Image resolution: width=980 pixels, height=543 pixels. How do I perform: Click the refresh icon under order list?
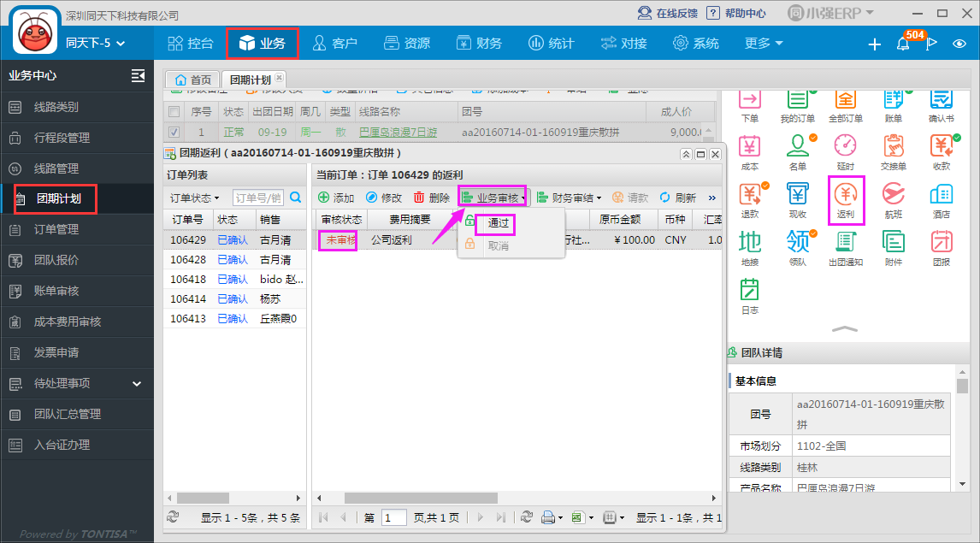173,516
